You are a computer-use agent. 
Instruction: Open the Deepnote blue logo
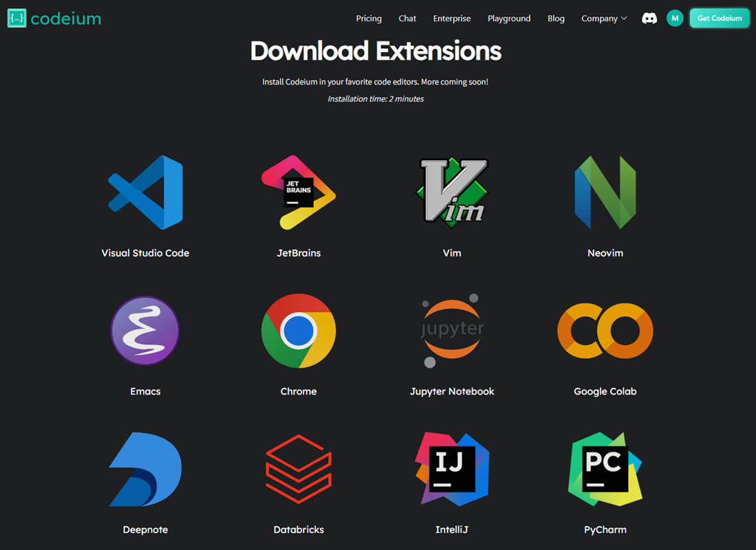[145, 469]
